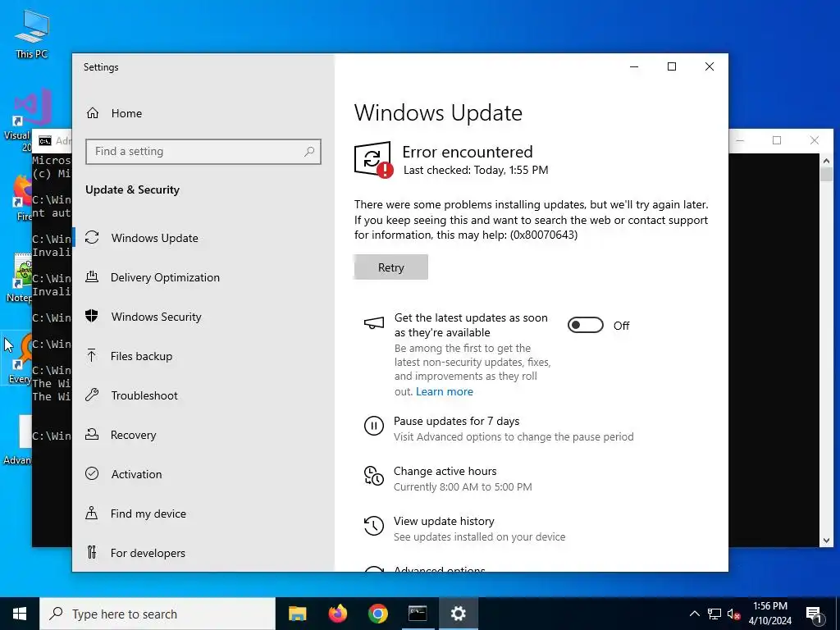
Task: Click the update history clock icon
Action: point(374,526)
